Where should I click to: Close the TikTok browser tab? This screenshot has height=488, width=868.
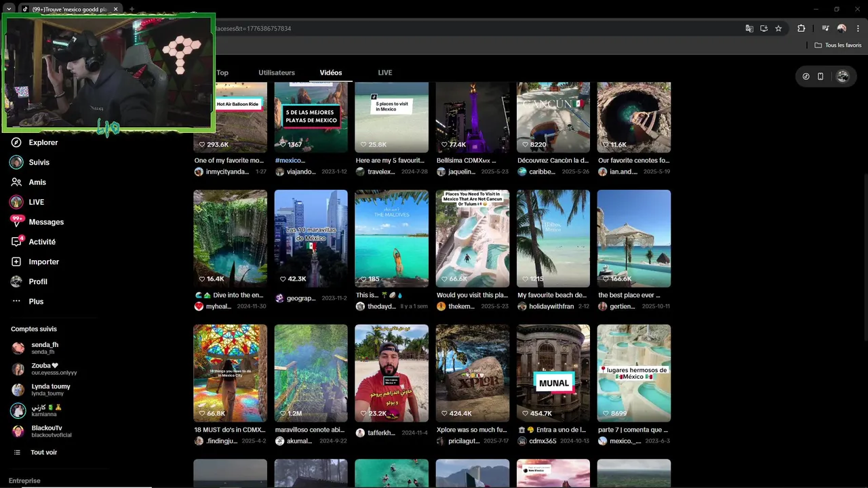click(116, 9)
